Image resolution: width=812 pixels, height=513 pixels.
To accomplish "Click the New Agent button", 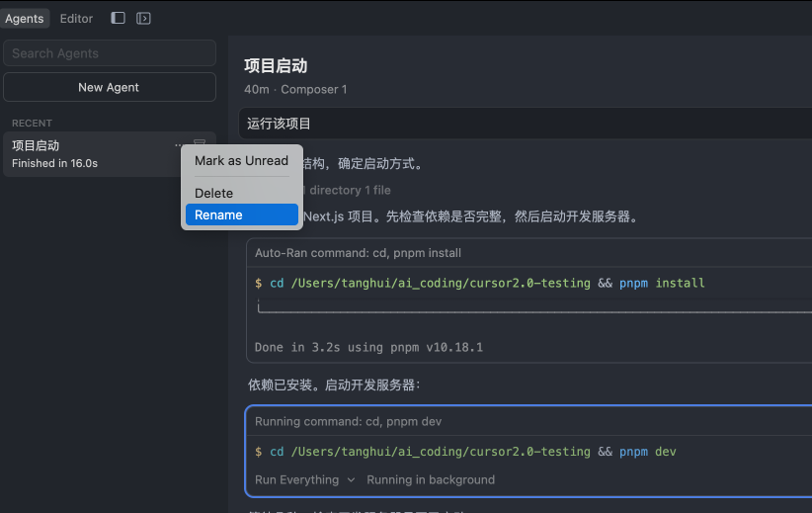I will tap(109, 87).
